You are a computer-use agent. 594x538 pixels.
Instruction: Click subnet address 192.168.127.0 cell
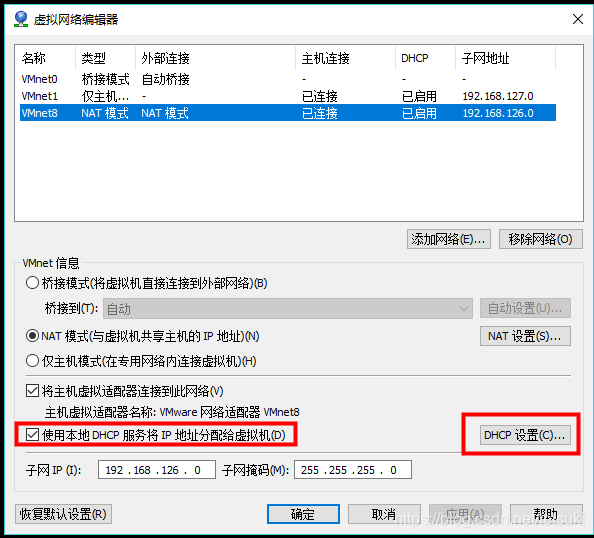(498, 96)
